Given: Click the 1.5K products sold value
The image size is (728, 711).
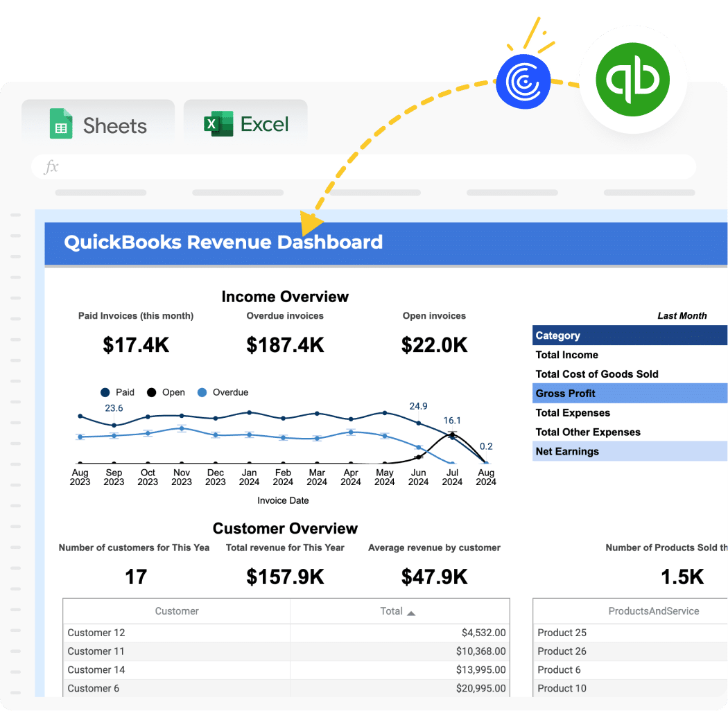Looking at the screenshot, I should point(682,577).
